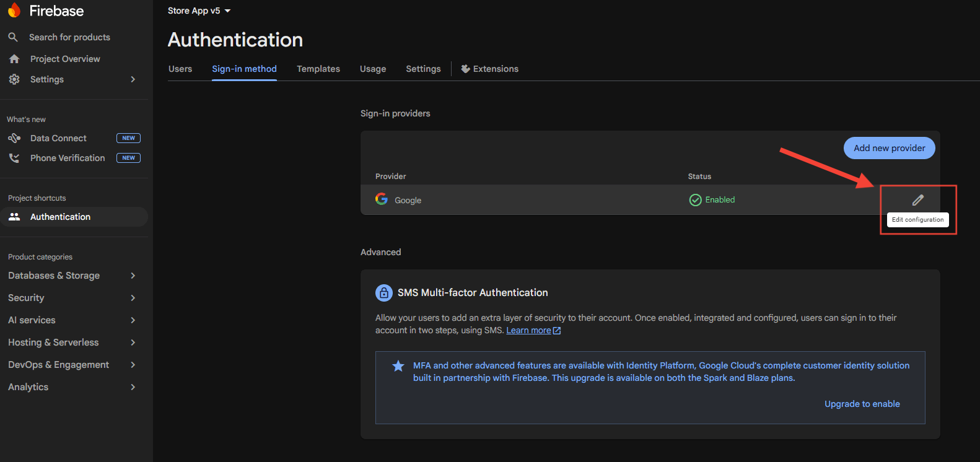Click the Phone Verification icon
This screenshot has width=980, height=462.
click(x=14, y=158)
